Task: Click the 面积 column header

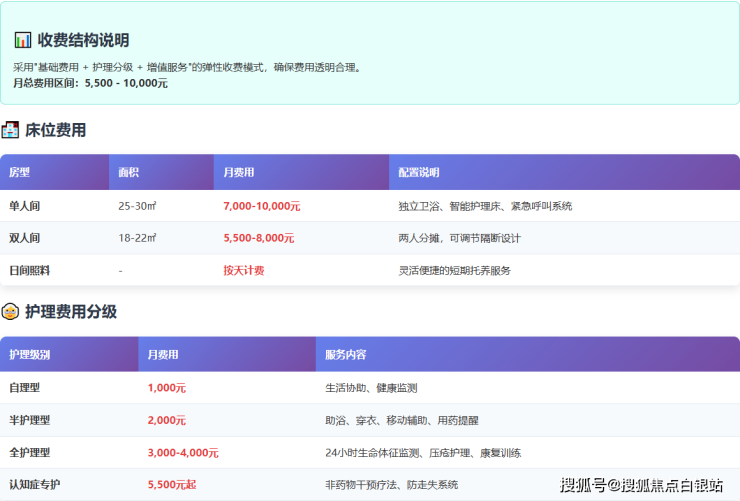Action: click(128, 172)
